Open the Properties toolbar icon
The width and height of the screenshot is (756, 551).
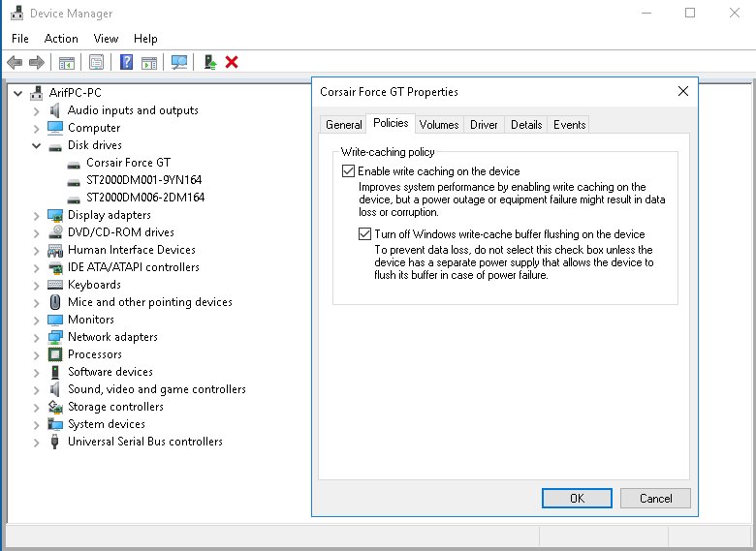coord(96,62)
